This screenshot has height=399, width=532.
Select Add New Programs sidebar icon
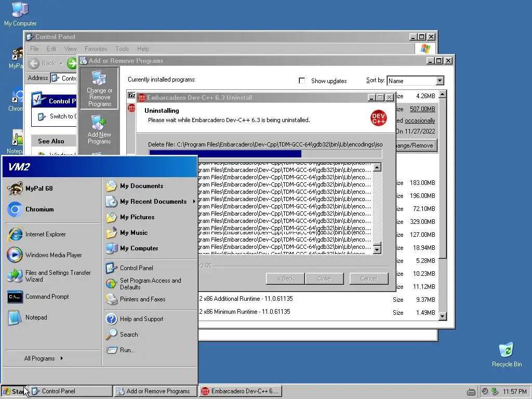tap(99, 129)
